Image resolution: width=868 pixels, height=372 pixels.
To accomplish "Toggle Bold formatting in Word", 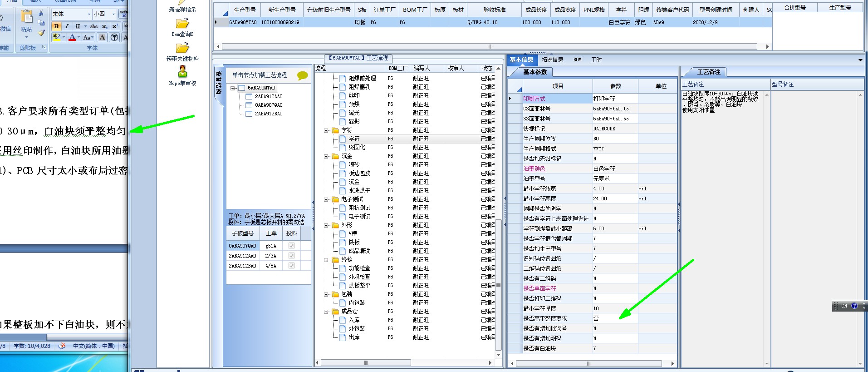I will pos(56,26).
